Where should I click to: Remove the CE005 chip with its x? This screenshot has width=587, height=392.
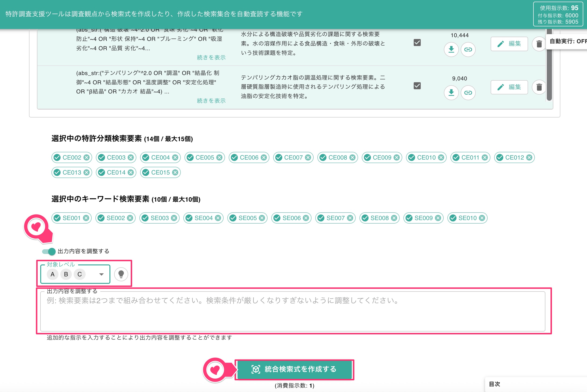(x=219, y=157)
